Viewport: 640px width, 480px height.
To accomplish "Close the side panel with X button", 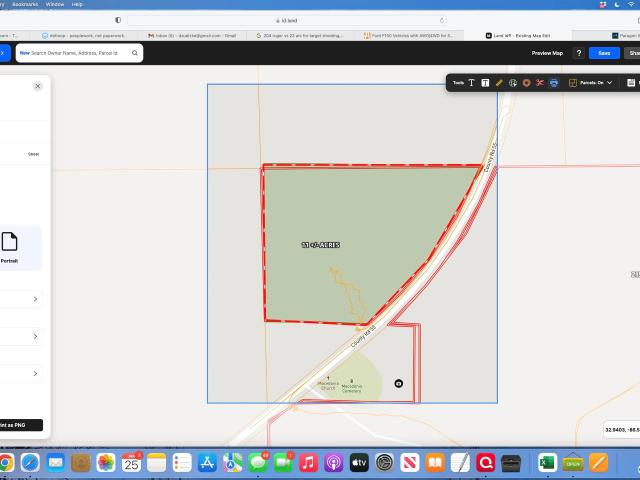I will click(x=38, y=86).
